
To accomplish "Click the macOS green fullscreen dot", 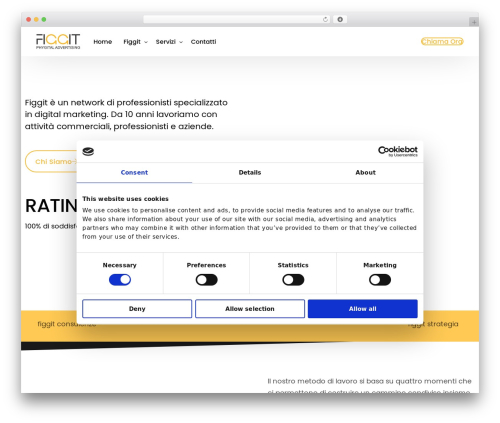I will point(44,19).
